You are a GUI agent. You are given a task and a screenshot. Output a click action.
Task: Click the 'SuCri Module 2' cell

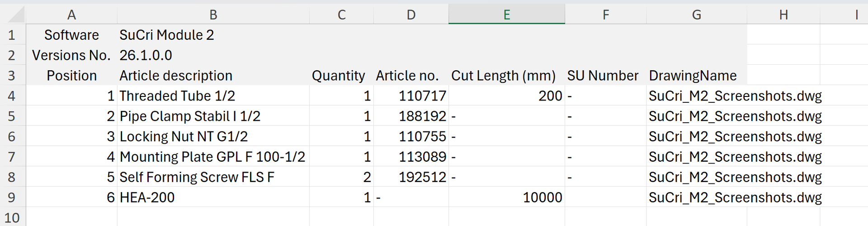point(213,35)
